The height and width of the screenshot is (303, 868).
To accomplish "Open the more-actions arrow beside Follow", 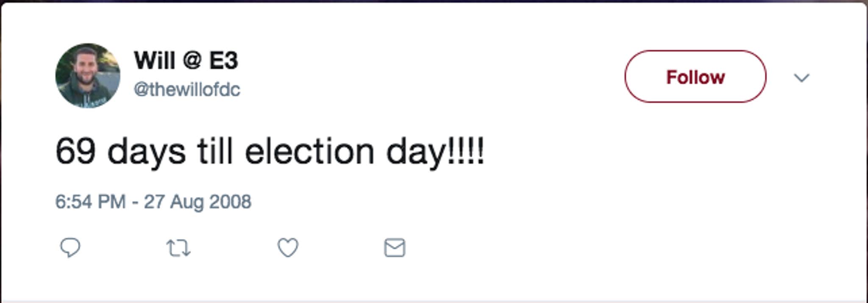I will point(801,78).
